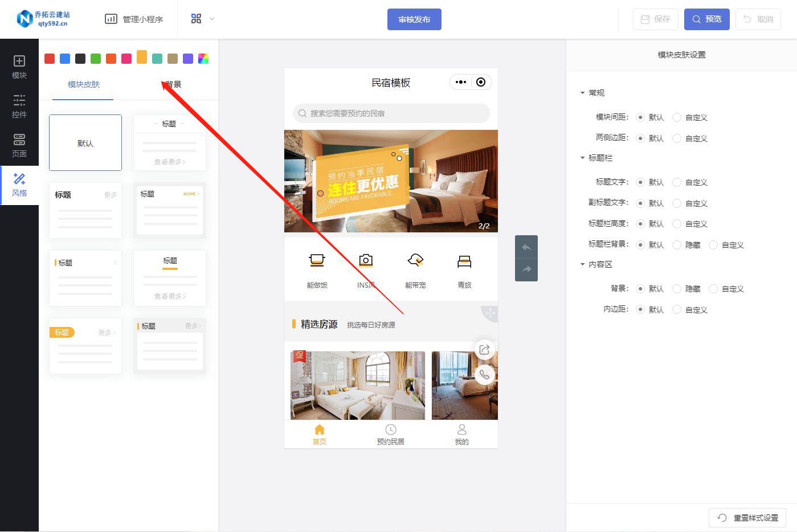Image resolution: width=797 pixels, height=532 pixels.
Task: Open the 风格 panel icon
Action: pos(19,185)
